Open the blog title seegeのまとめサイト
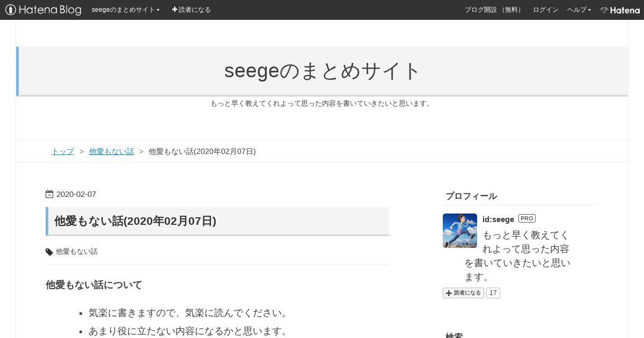 click(x=322, y=71)
